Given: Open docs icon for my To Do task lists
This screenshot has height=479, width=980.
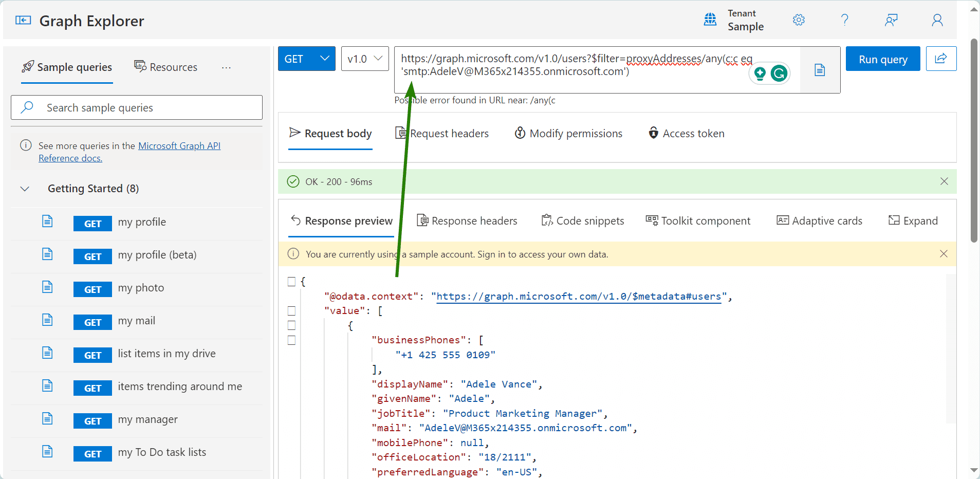Looking at the screenshot, I should tap(47, 451).
